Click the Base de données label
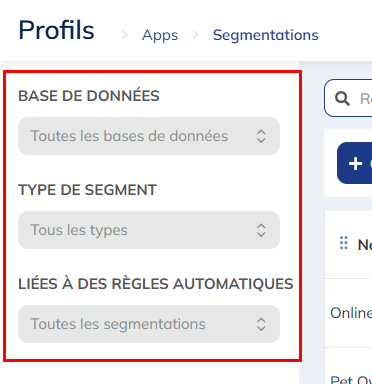 [89, 96]
